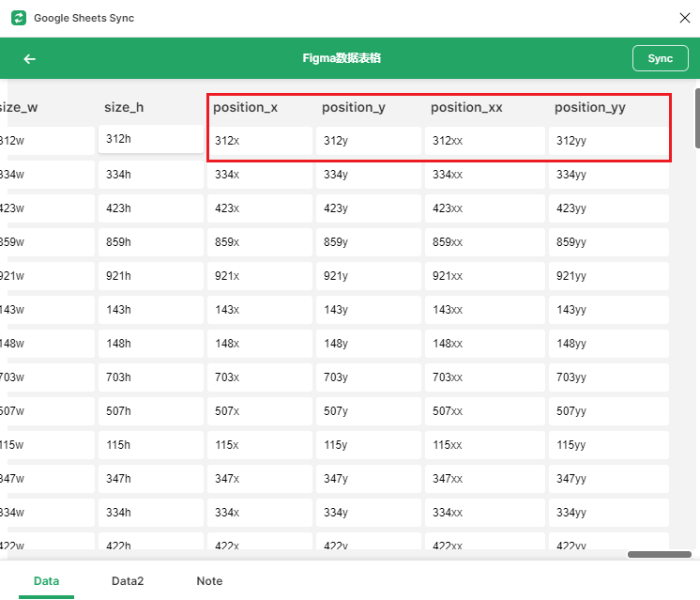Click the position_x column header
The width and height of the screenshot is (700, 600).
point(245,108)
